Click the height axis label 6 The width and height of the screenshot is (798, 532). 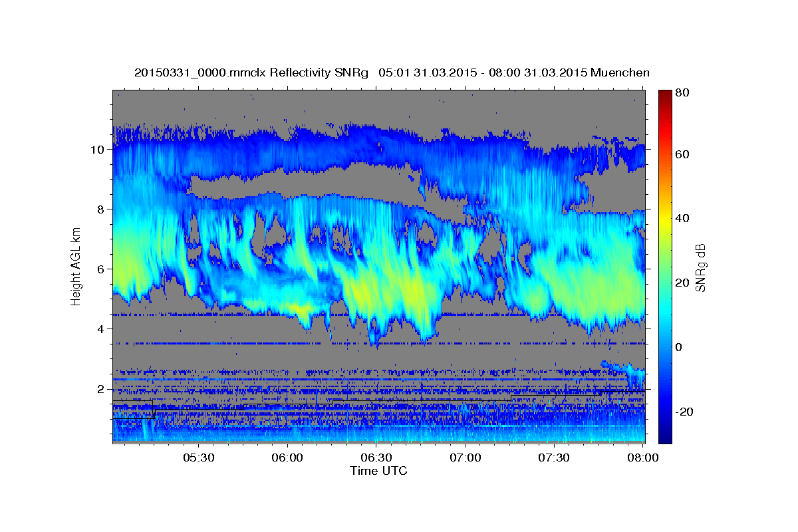[x=100, y=269]
